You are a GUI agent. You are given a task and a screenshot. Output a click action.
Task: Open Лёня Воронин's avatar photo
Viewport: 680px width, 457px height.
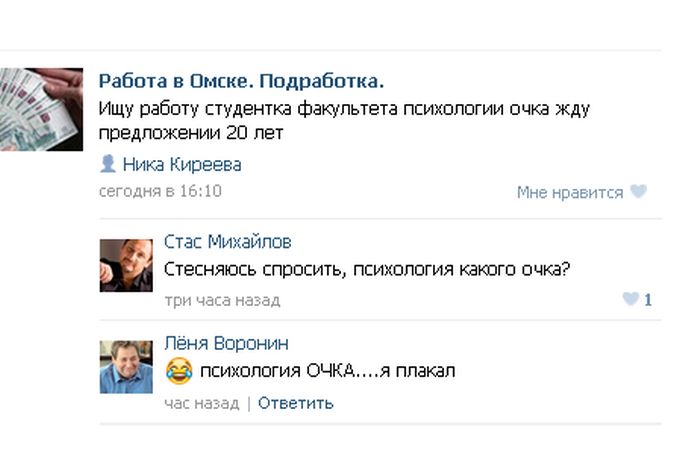click(x=126, y=366)
